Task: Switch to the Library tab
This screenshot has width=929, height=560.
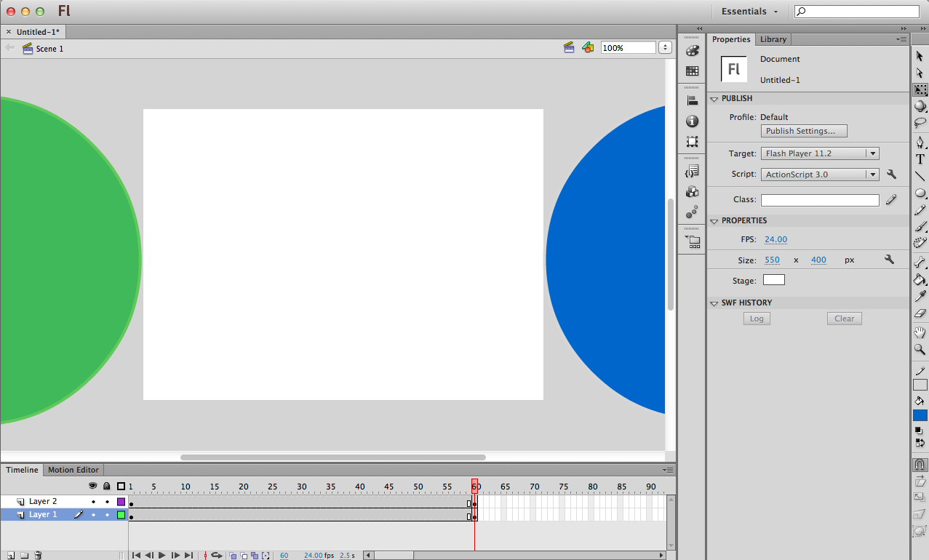Action: [773, 39]
